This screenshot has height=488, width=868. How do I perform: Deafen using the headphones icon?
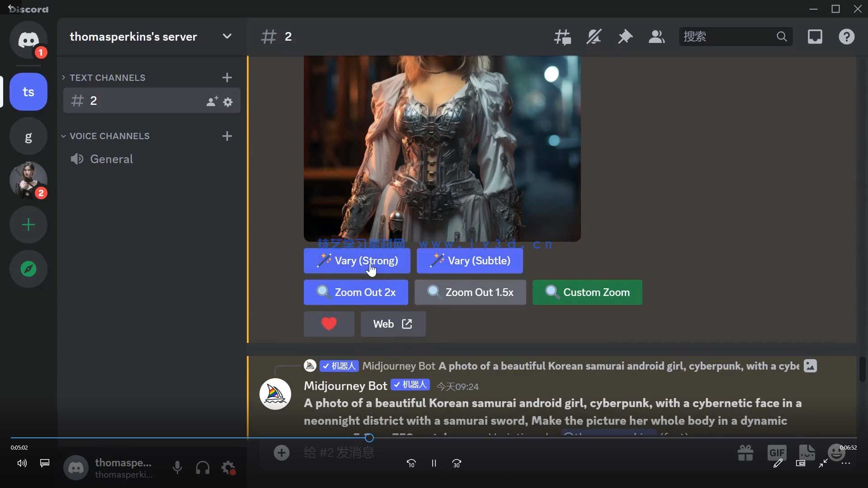tap(203, 467)
